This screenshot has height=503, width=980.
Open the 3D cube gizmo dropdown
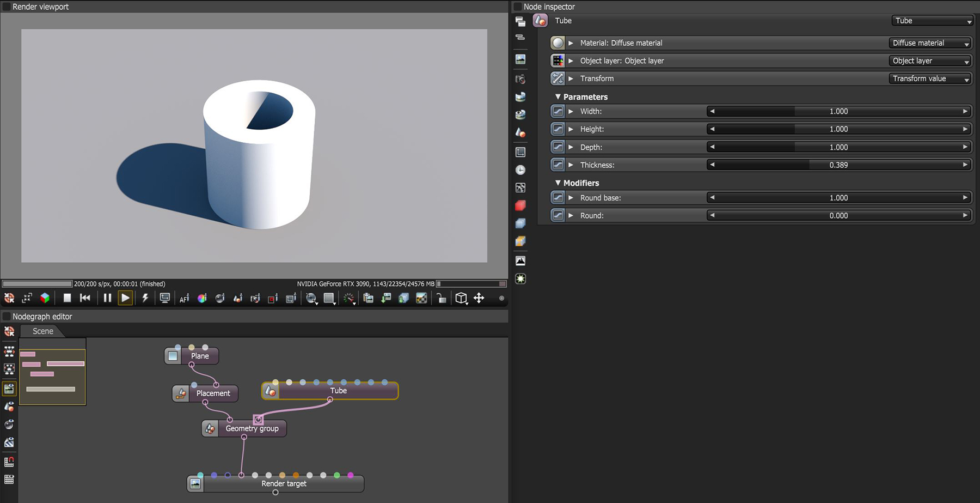(462, 298)
